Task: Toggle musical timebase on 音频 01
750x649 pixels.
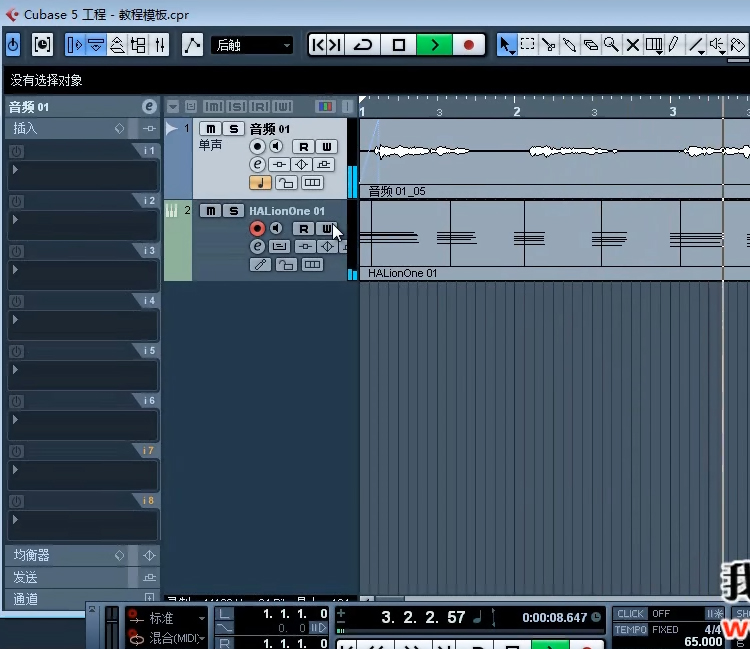Action: [x=260, y=183]
